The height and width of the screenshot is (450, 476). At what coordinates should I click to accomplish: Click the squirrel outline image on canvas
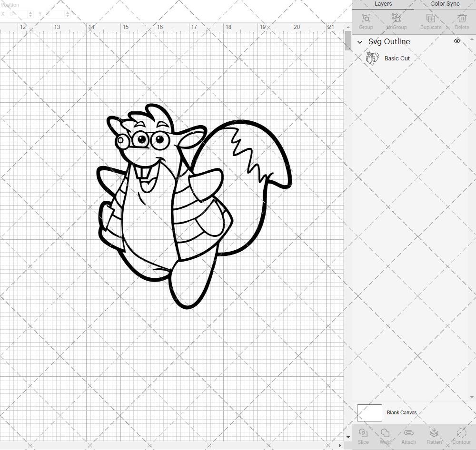click(194, 206)
